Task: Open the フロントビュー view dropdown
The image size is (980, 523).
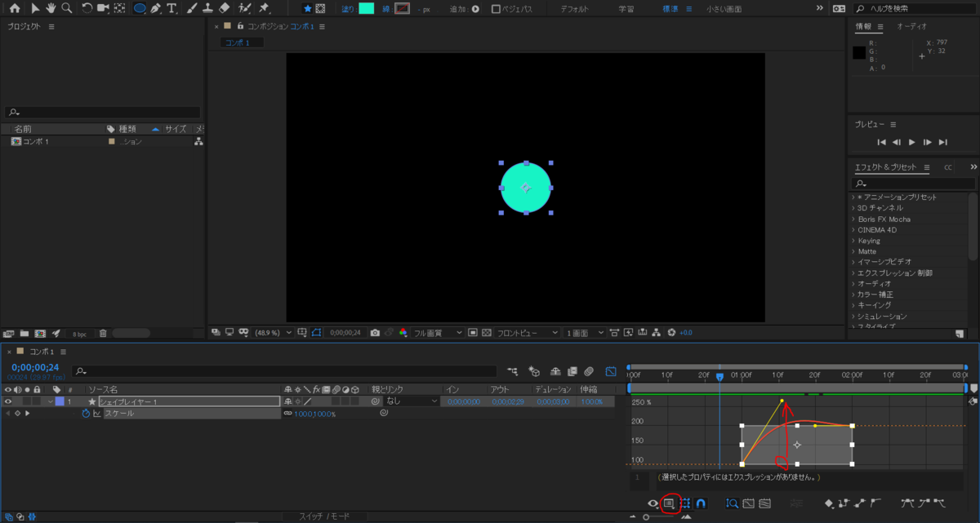Action: [526, 333]
